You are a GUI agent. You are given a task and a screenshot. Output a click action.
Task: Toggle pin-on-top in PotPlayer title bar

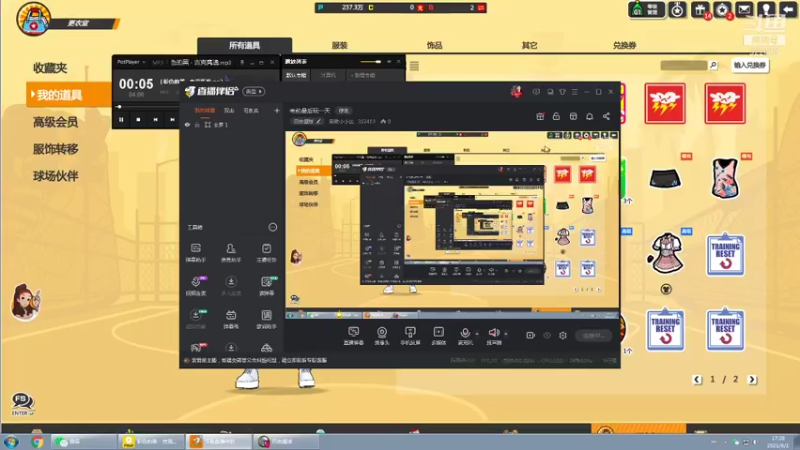click(242, 62)
